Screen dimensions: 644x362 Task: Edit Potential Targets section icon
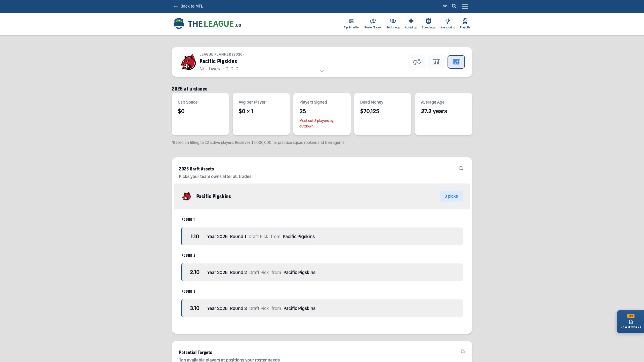pos(463,351)
